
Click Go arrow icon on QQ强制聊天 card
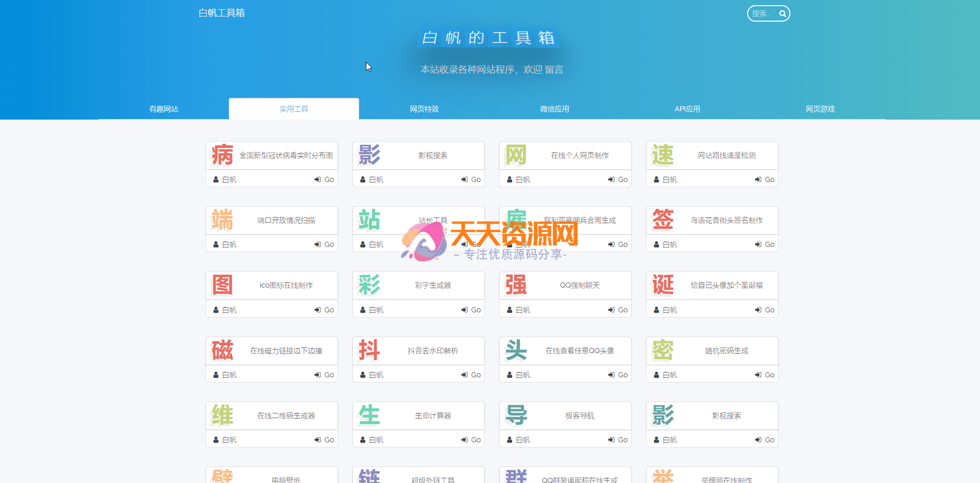pyautogui.click(x=611, y=310)
